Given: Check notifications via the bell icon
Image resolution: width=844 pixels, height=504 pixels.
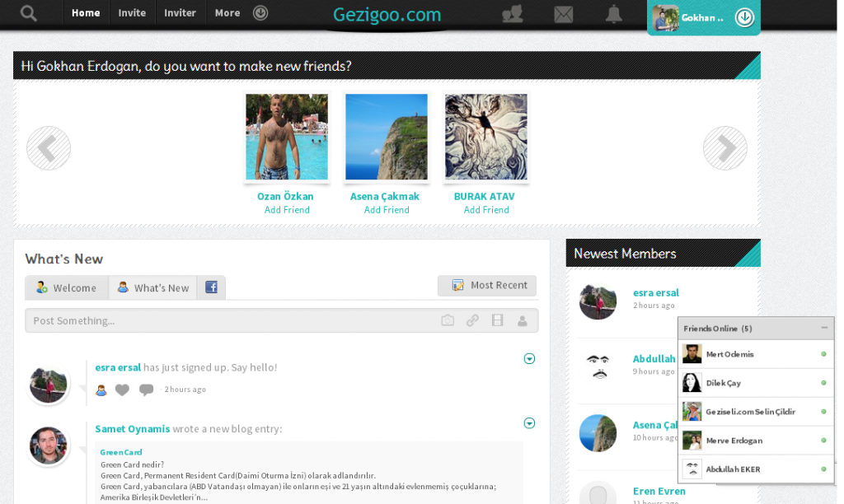Looking at the screenshot, I should point(614,13).
